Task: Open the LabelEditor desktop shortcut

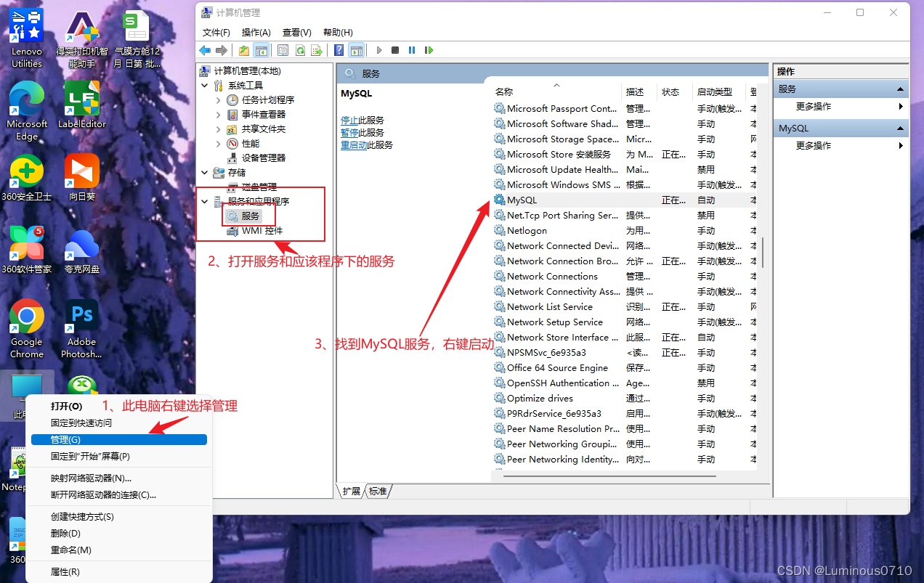Action: pyautogui.click(x=82, y=105)
